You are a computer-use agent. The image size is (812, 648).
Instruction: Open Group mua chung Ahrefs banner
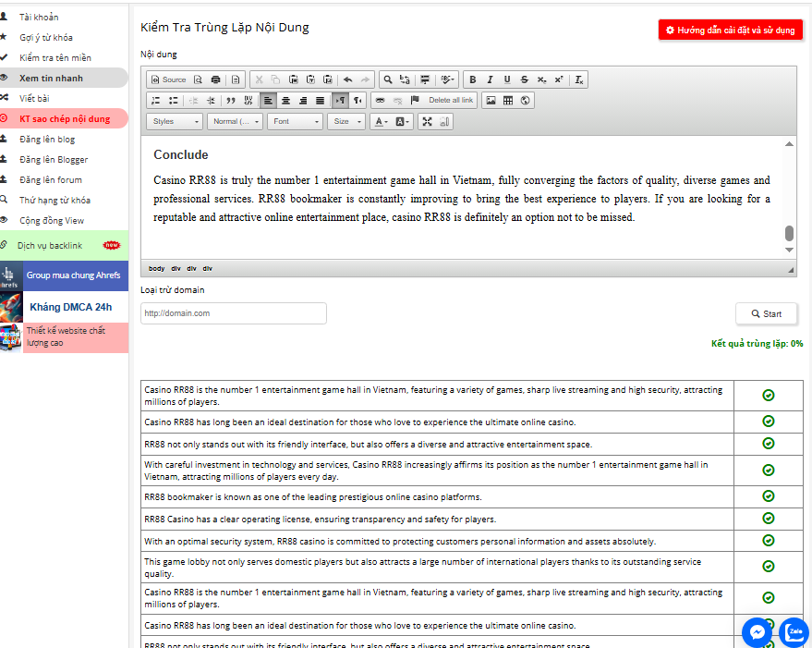tap(65, 275)
